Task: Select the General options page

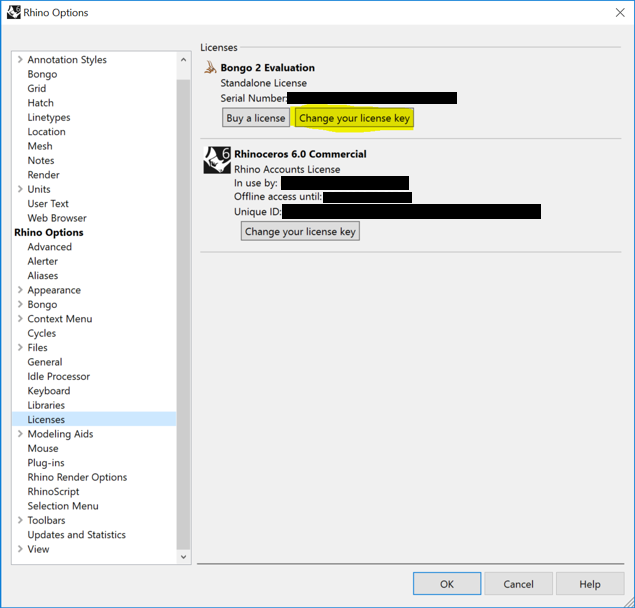Action: 45,362
